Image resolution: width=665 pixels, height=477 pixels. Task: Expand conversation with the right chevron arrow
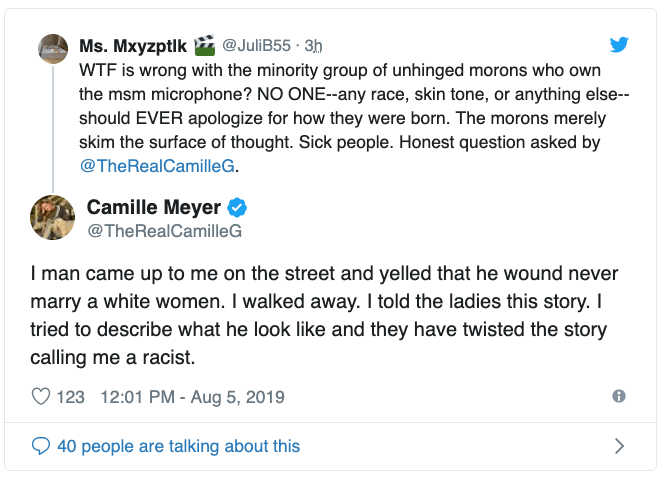tap(619, 446)
